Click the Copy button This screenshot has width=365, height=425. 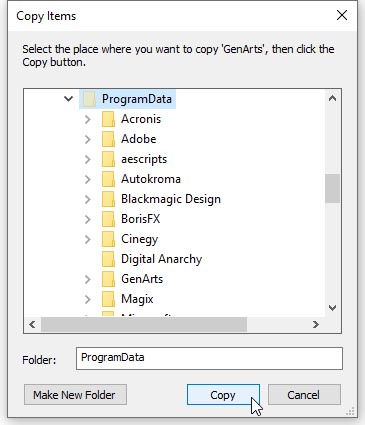223,395
